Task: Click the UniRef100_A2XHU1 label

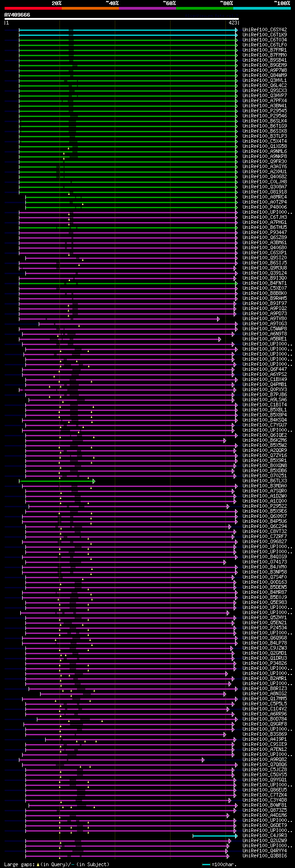Action: point(265,171)
